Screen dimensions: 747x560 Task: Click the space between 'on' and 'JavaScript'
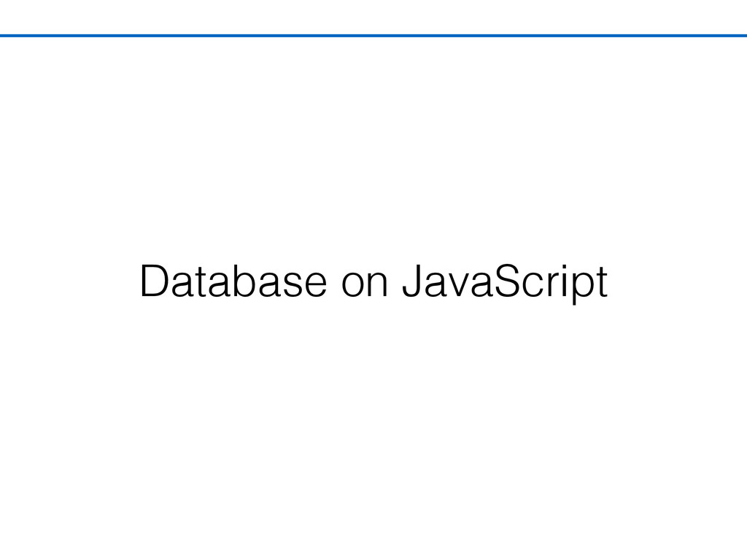coord(395,284)
